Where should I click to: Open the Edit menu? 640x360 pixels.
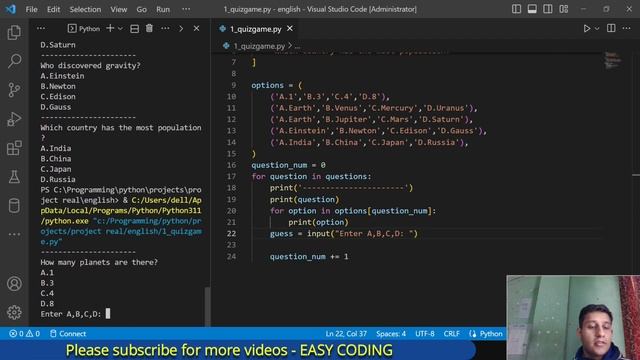[x=53, y=9]
